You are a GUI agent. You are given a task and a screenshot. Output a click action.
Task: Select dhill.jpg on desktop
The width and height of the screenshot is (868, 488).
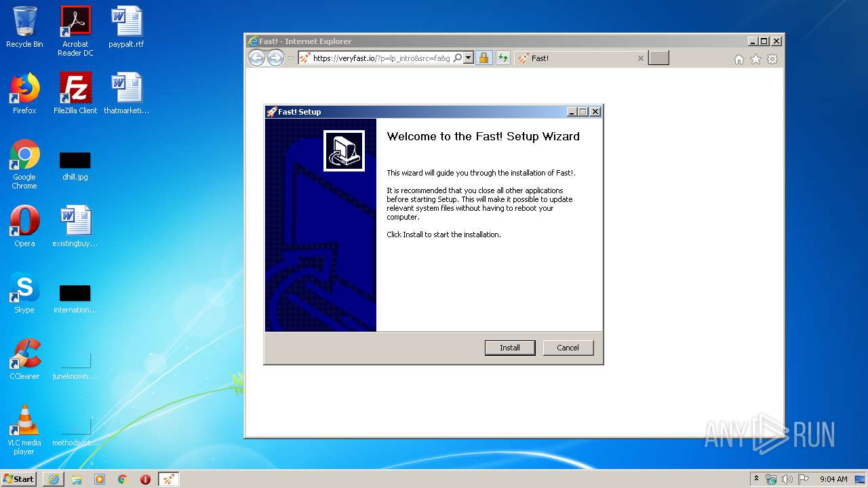75,165
